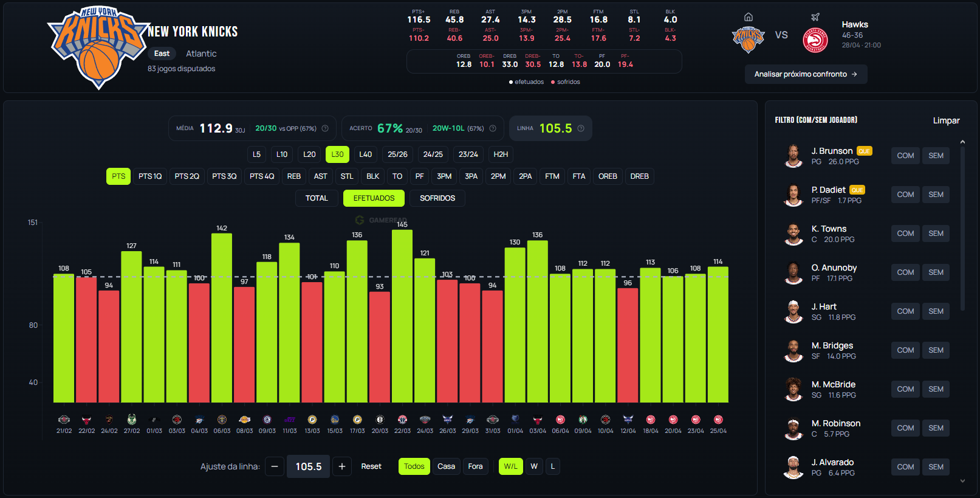The width and height of the screenshot is (980, 498).
Task: Click the opponent logo above the 15/03 date
Action: (335, 420)
